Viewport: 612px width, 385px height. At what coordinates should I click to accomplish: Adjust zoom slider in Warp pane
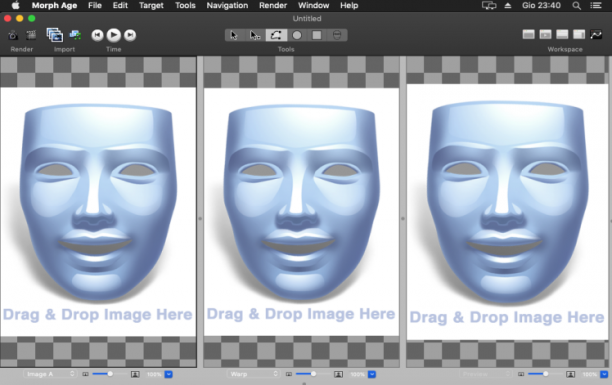[x=313, y=374]
